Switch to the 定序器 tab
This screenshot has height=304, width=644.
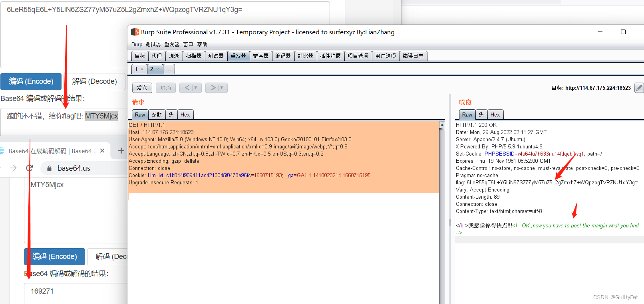point(261,56)
